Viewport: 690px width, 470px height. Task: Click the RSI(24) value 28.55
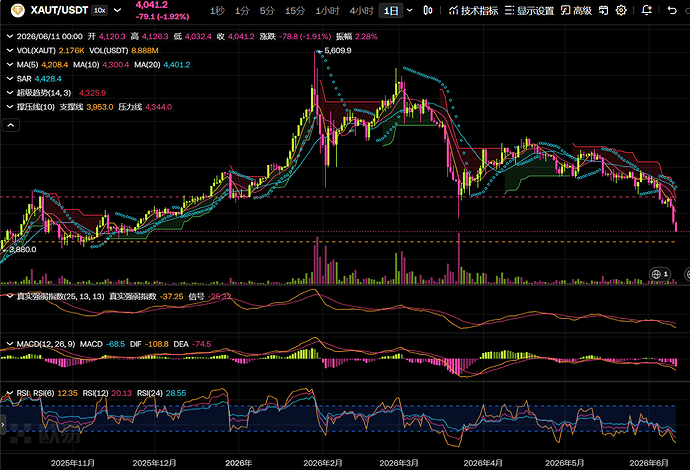(176, 393)
